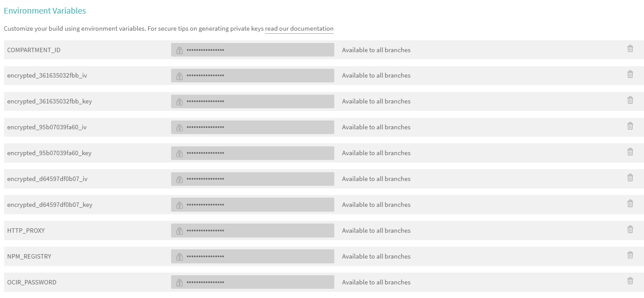The width and height of the screenshot is (644, 298).
Task: Click trash icon for encrypted_d64597df0b07_key
Action: pos(630,204)
